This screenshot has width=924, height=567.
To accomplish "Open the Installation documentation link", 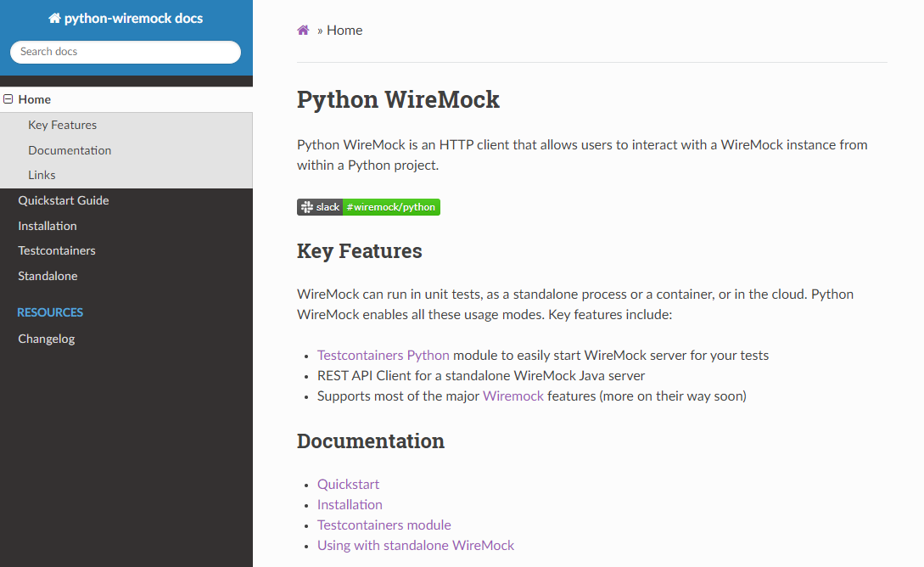I will pyautogui.click(x=350, y=504).
